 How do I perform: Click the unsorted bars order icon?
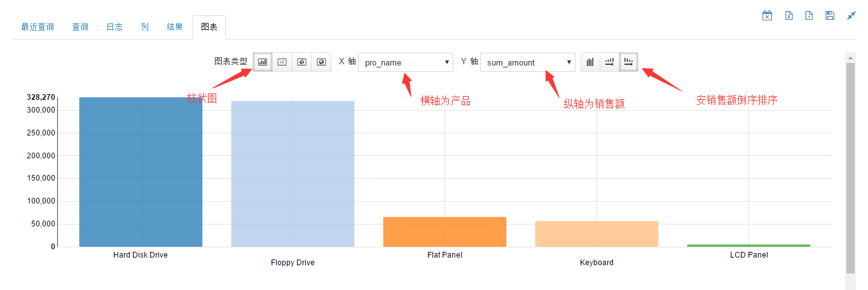click(x=590, y=62)
